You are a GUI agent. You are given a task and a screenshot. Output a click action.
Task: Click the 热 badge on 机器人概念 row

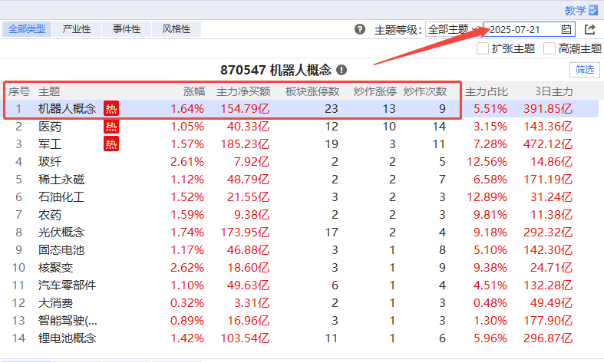111,109
